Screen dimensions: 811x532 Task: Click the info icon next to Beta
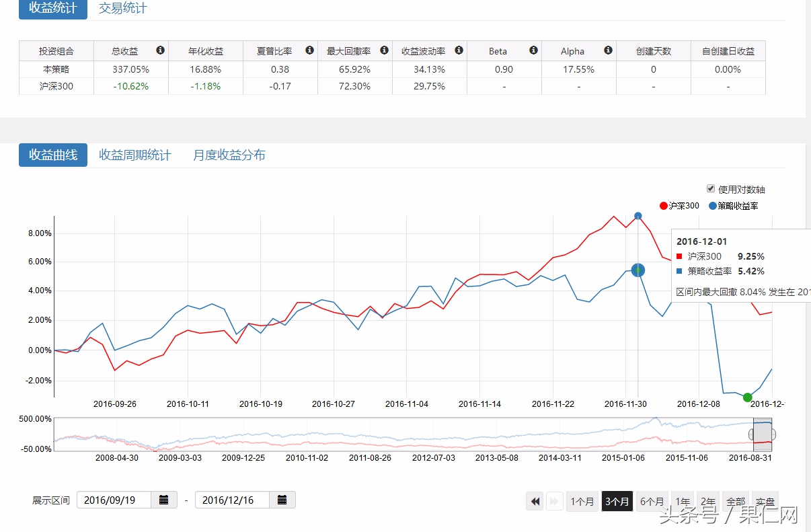(533, 50)
